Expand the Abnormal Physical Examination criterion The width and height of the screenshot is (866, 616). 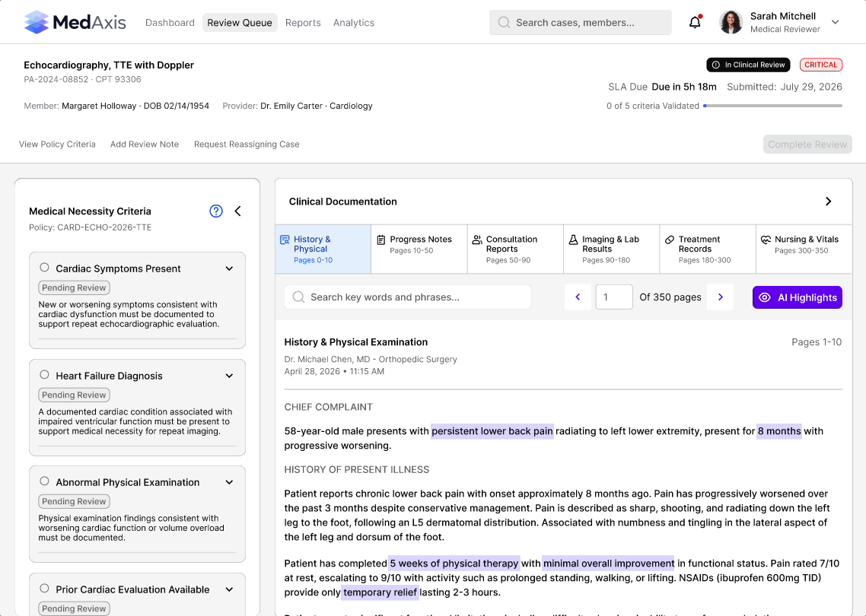pos(229,482)
